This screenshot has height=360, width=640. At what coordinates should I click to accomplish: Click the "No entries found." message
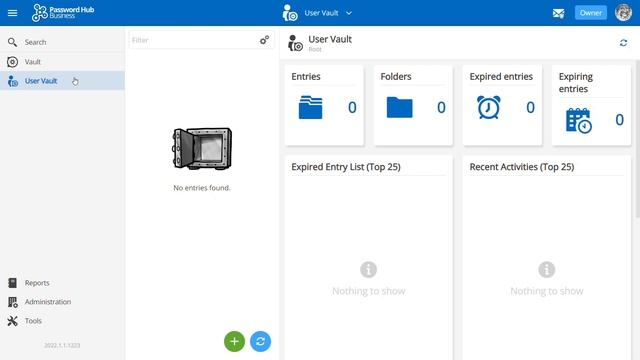(202, 188)
